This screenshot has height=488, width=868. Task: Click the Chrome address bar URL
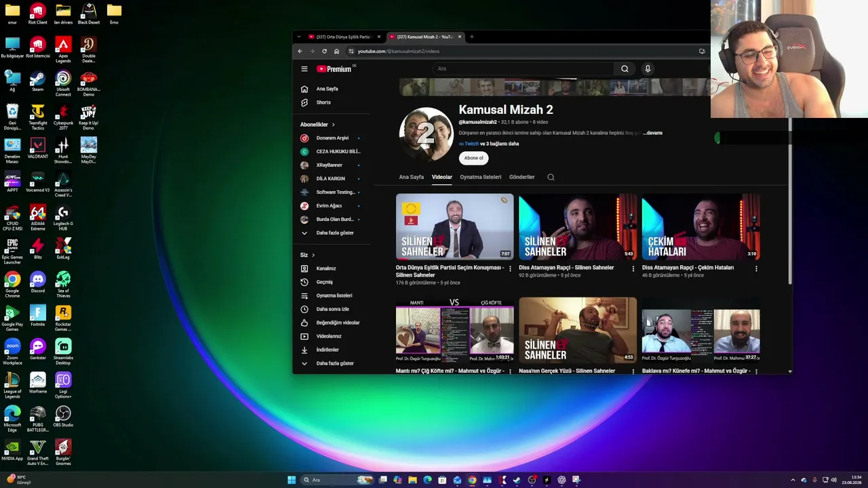[x=399, y=51]
